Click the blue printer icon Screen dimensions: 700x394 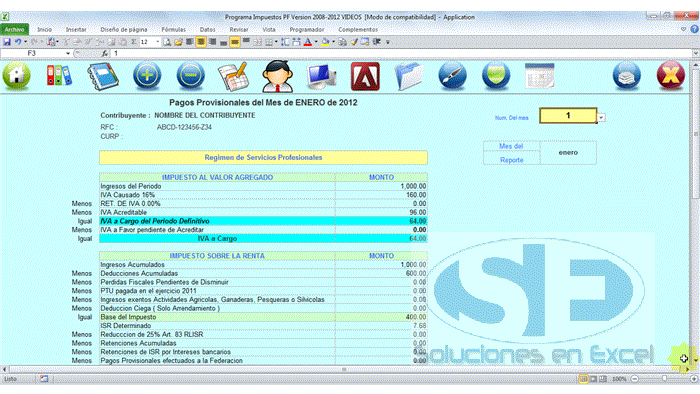(627, 76)
